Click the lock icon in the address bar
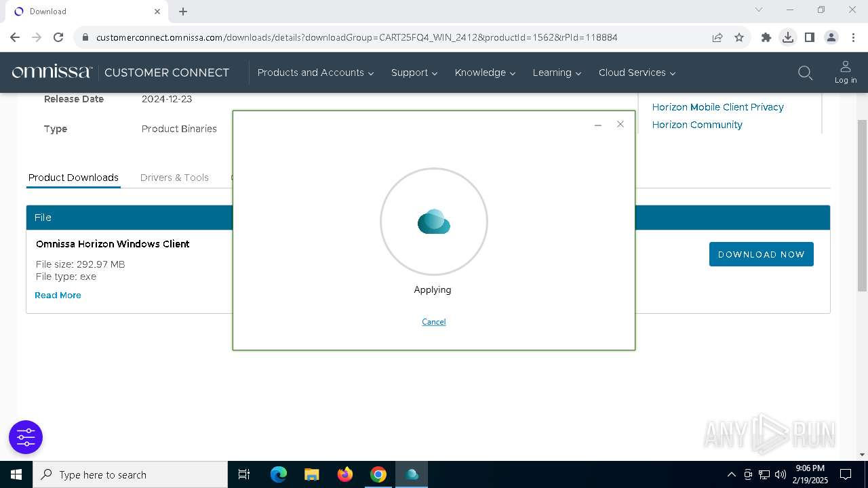 pyautogui.click(x=85, y=37)
